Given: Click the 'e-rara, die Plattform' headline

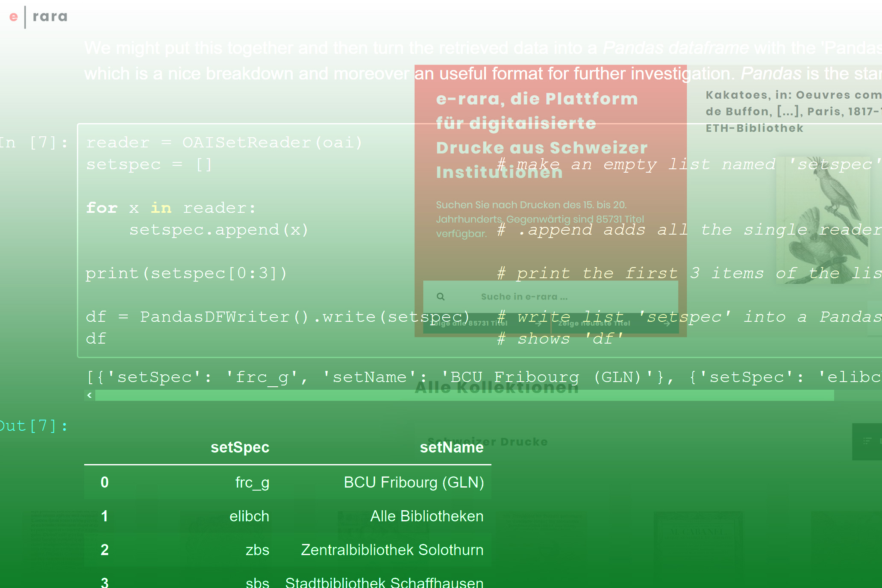Looking at the screenshot, I should pyautogui.click(x=537, y=99).
